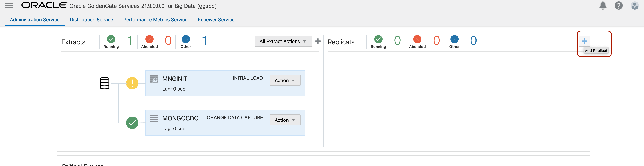Open the Action dropdown for MONGOCDC
This screenshot has height=166, width=644.
click(x=285, y=120)
